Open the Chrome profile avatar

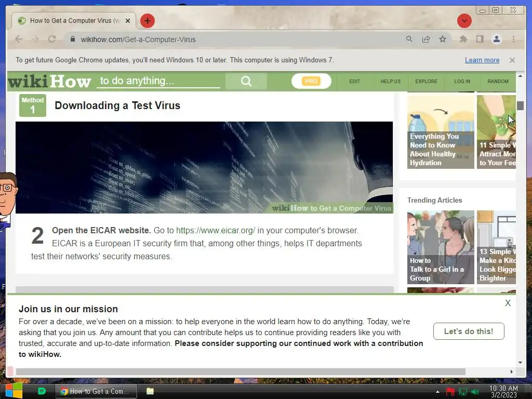(x=496, y=39)
